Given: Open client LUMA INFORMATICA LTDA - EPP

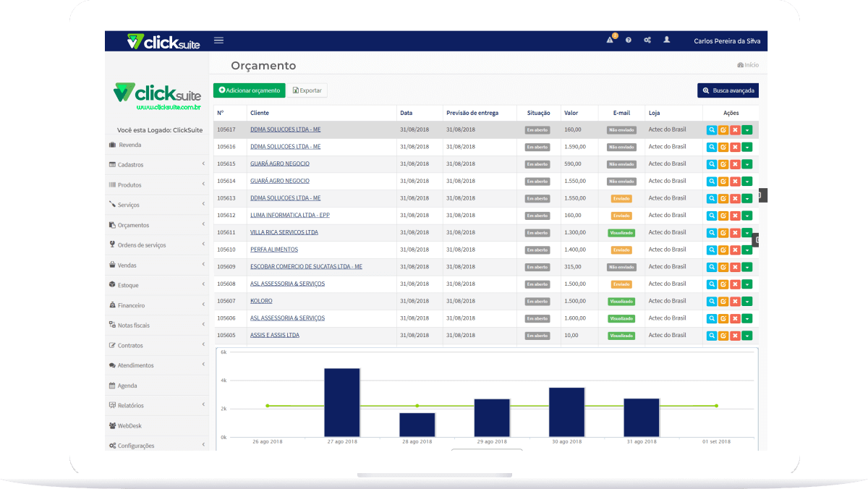Looking at the screenshot, I should 290,216.
